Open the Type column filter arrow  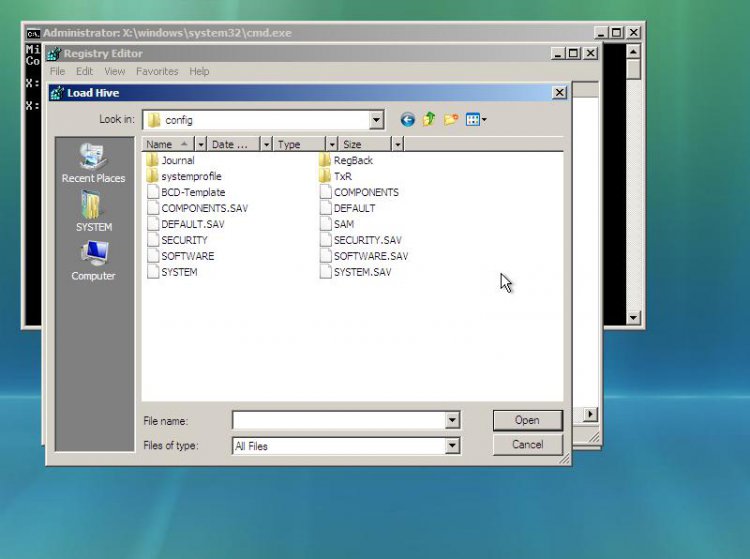point(332,144)
